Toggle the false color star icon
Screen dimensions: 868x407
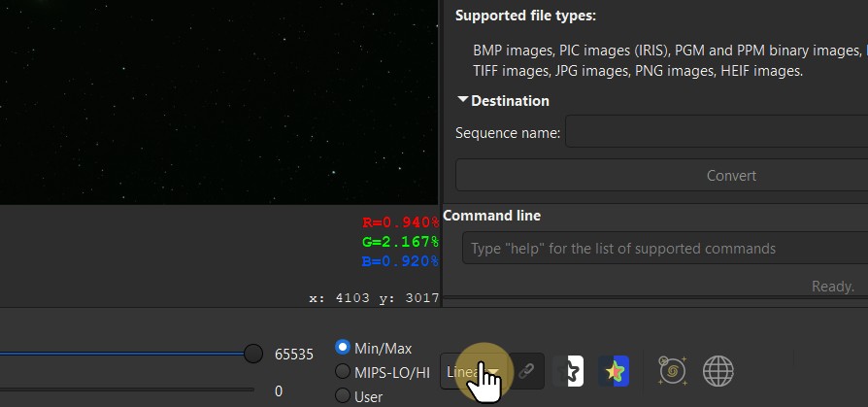[614, 371]
